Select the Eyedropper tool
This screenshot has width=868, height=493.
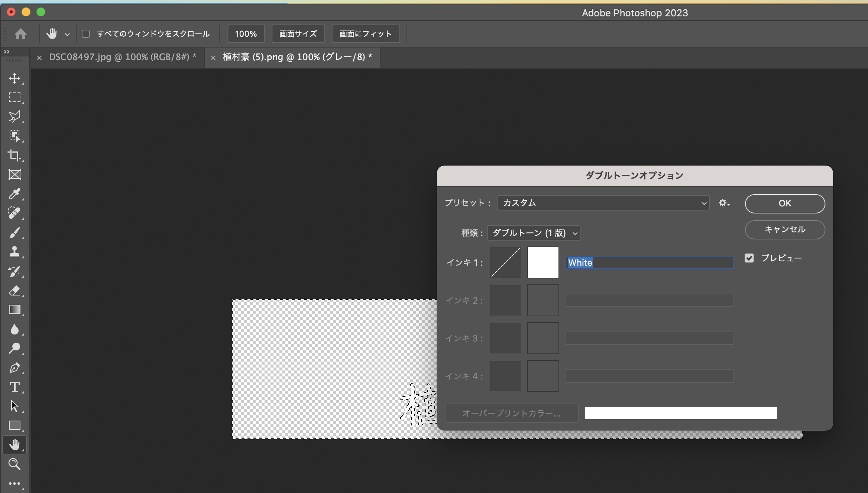(x=14, y=194)
